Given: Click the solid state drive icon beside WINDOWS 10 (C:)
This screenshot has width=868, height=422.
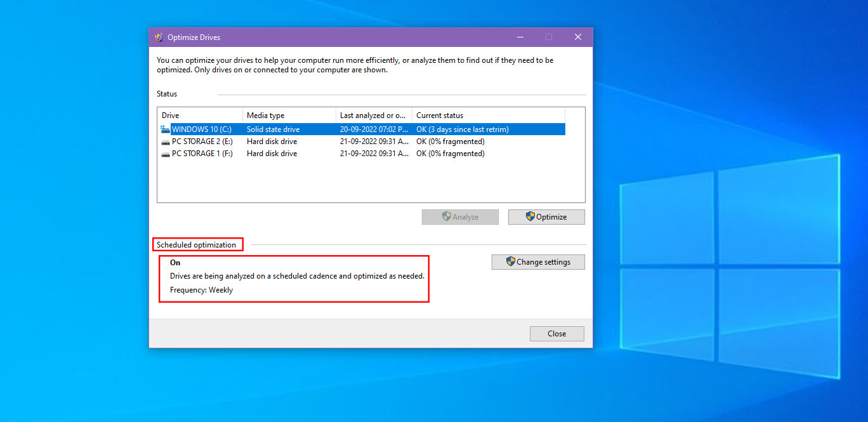Looking at the screenshot, I should (165, 129).
